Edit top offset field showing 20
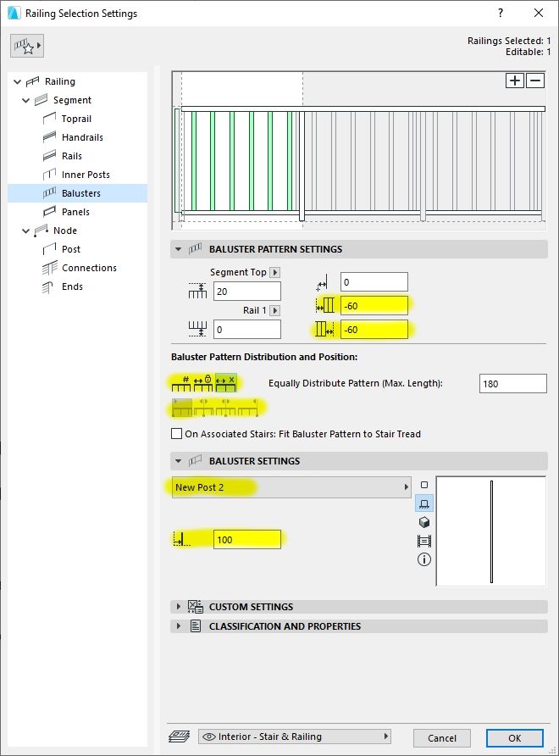Image resolution: width=559 pixels, height=756 pixels. point(247,292)
